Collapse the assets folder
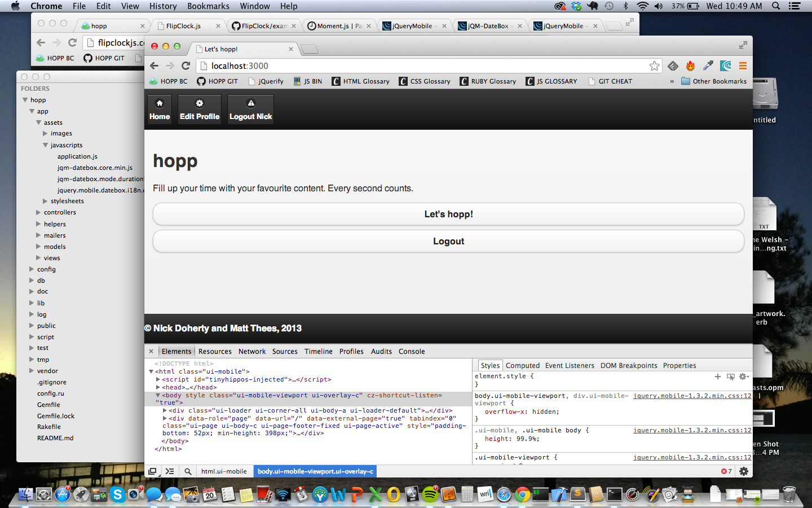812x508 pixels. [x=39, y=122]
